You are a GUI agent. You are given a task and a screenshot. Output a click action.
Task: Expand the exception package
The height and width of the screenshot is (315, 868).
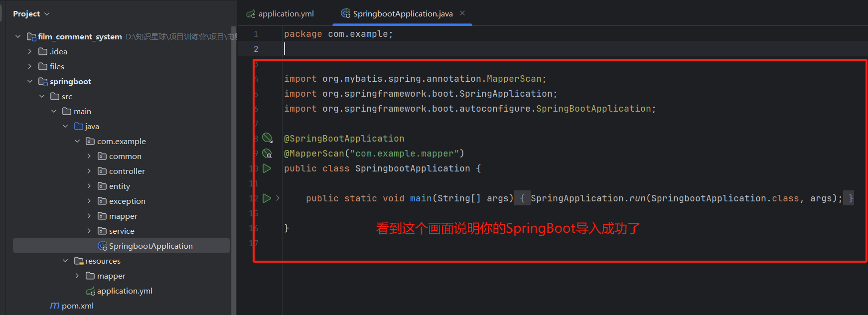89,201
